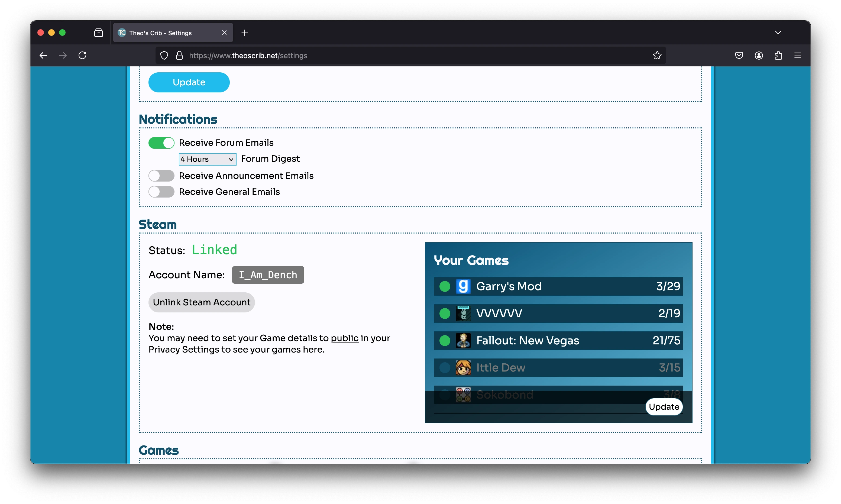Close the Theo's Crib Settings tab
Image resolution: width=841 pixels, height=504 pixels.
coord(224,33)
